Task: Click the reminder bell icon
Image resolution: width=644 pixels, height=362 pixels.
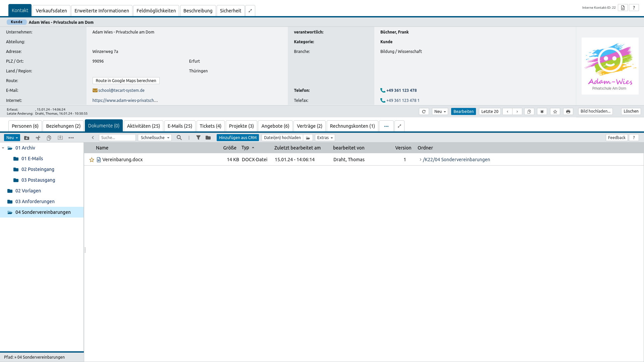Action: 542,112
